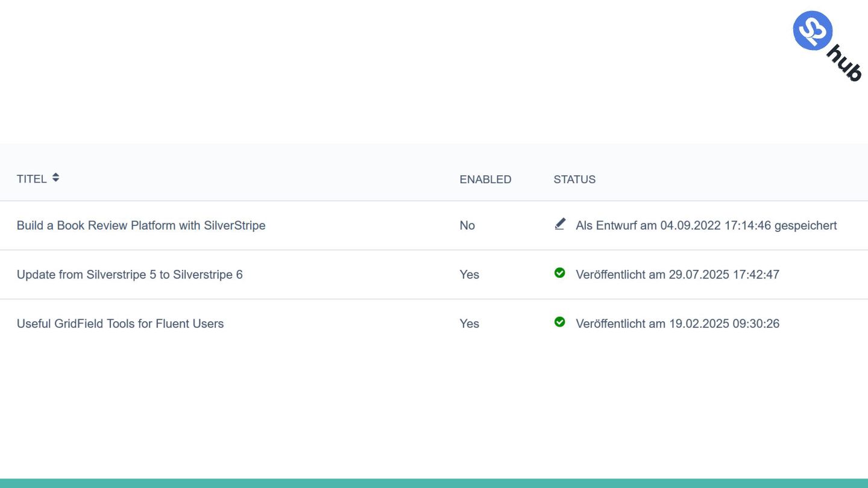Screen dimensions: 868x488
Task: Click the teal bar at the page bottom
Action: (434, 483)
